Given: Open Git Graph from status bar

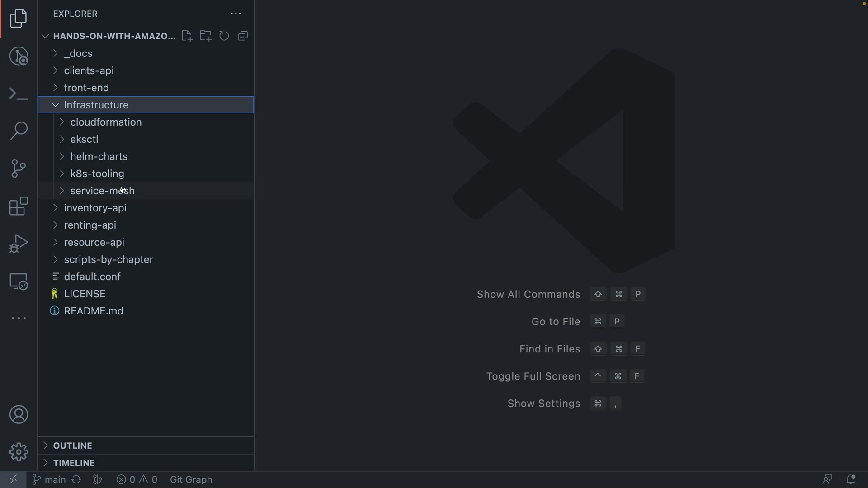Looking at the screenshot, I should 191,479.
